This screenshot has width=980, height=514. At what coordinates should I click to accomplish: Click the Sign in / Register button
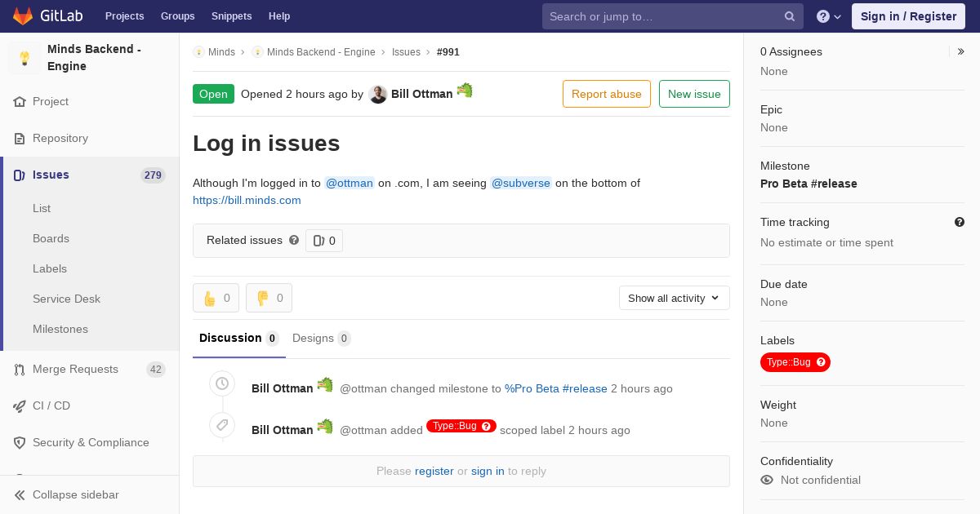tap(908, 16)
